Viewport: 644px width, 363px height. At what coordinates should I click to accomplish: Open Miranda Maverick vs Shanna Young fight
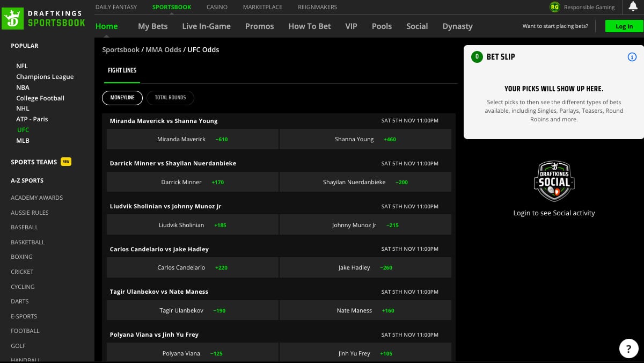[x=164, y=121]
